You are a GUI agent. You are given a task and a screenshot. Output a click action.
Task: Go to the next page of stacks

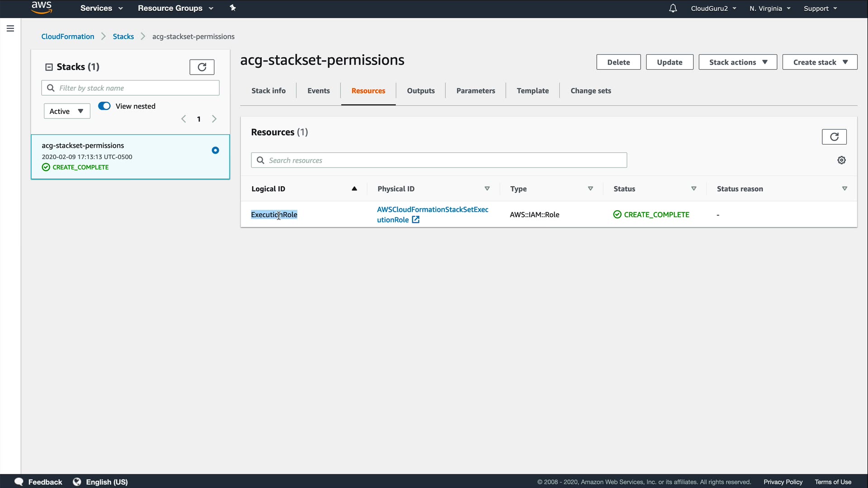click(x=214, y=119)
